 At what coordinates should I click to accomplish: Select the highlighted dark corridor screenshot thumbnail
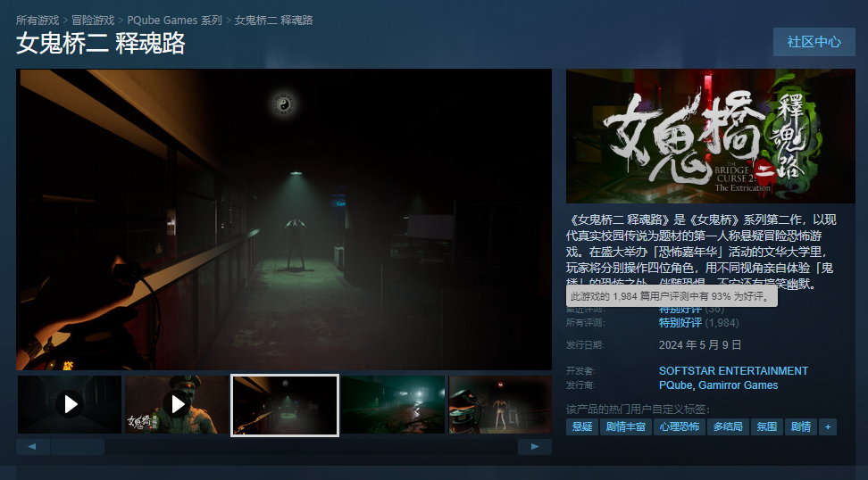click(285, 405)
